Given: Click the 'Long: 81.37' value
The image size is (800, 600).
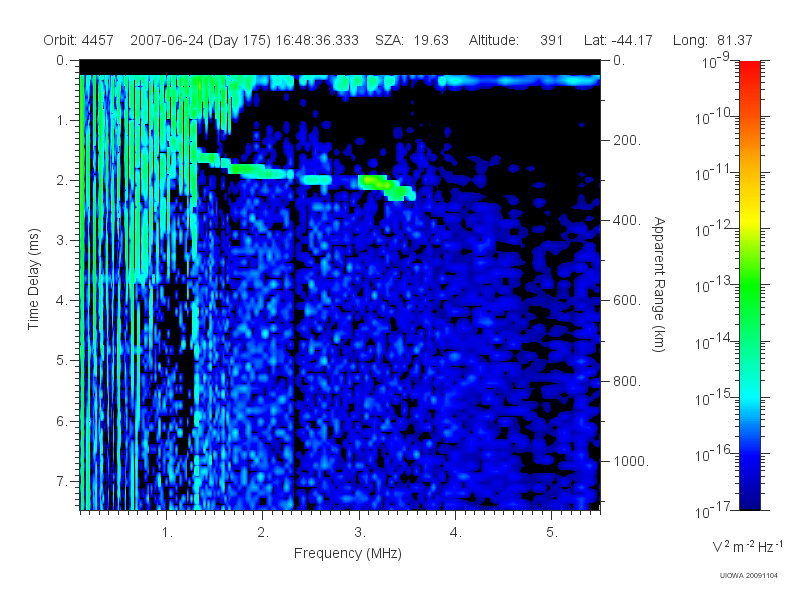Looking at the screenshot, I should coord(712,40).
